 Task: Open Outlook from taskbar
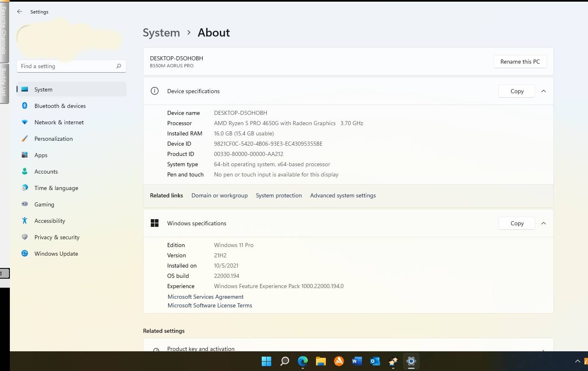(x=375, y=361)
